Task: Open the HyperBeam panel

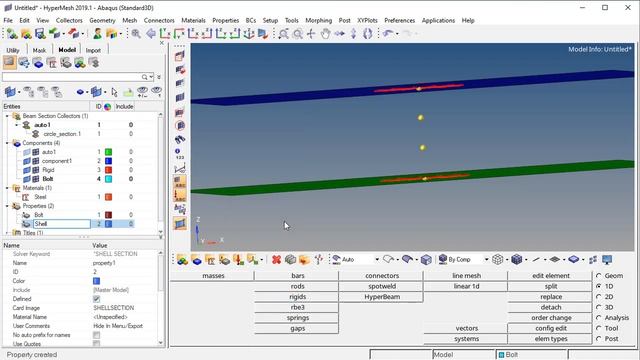Action: pyautogui.click(x=382, y=297)
